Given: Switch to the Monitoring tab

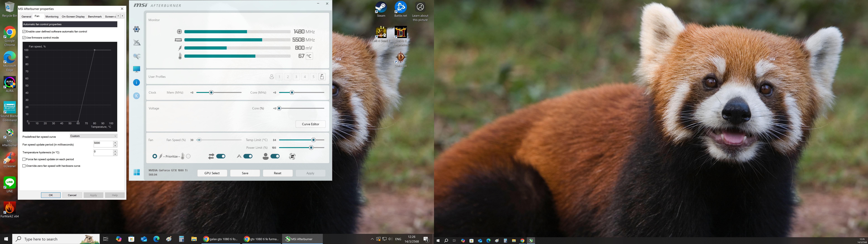Looking at the screenshot, I should [52, 16].
